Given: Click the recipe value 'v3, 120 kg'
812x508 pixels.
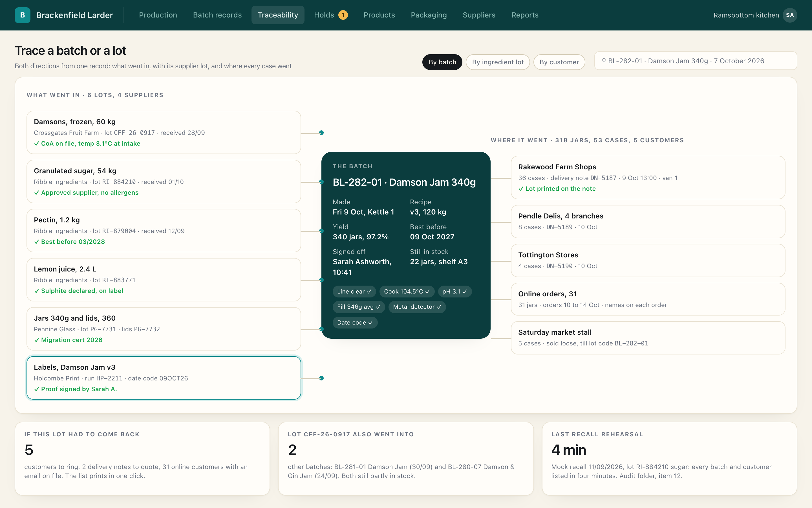Looking at the screenshot, I should (428, 212).
